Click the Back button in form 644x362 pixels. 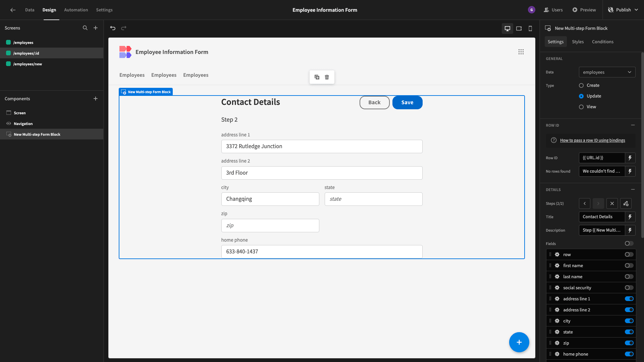[x=375, y=103]
